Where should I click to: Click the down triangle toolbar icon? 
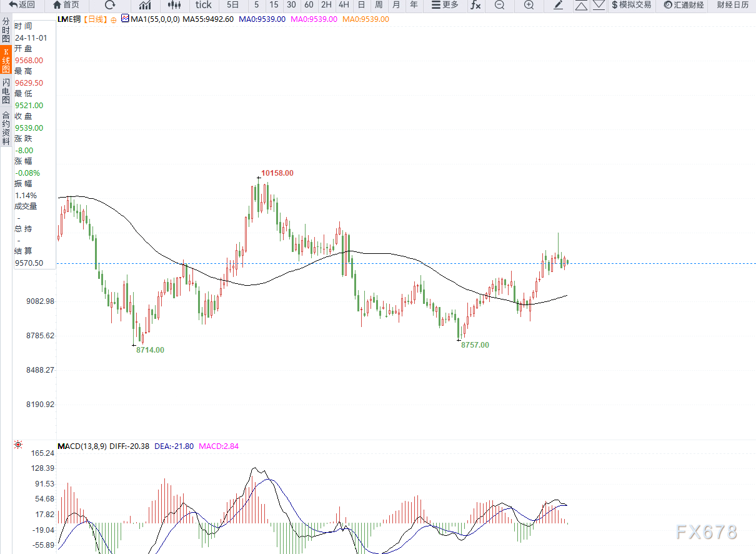click(599, 5)
